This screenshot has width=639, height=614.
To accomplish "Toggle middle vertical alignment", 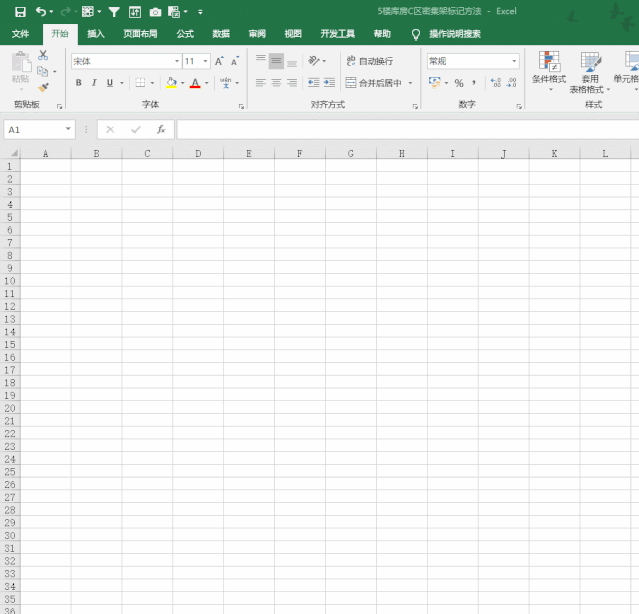I will [276, 61].
